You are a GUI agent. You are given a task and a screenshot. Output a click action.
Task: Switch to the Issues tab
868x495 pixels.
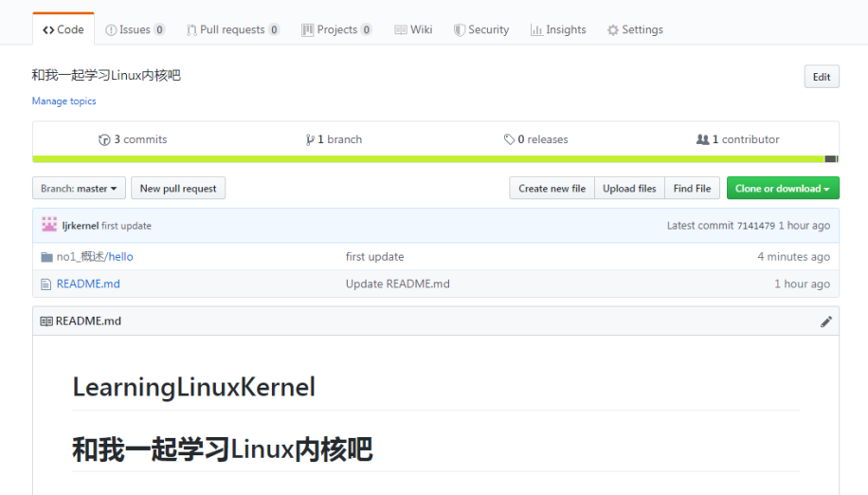coord(135,29)
